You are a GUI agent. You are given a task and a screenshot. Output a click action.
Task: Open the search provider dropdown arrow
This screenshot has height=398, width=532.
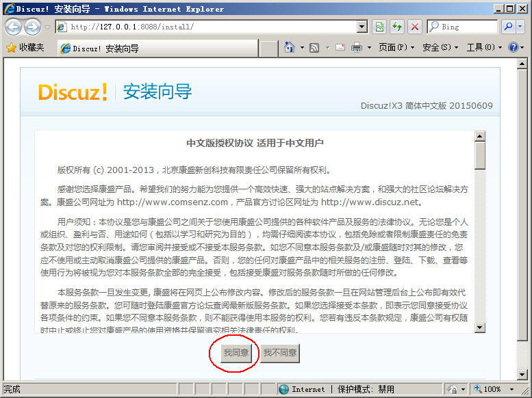click(520, 27)
